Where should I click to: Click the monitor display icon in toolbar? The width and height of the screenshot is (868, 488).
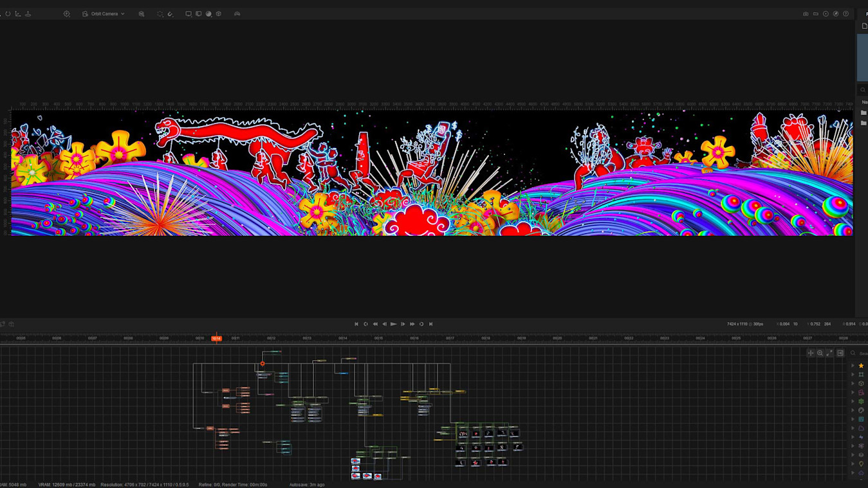tap(188, 14)
